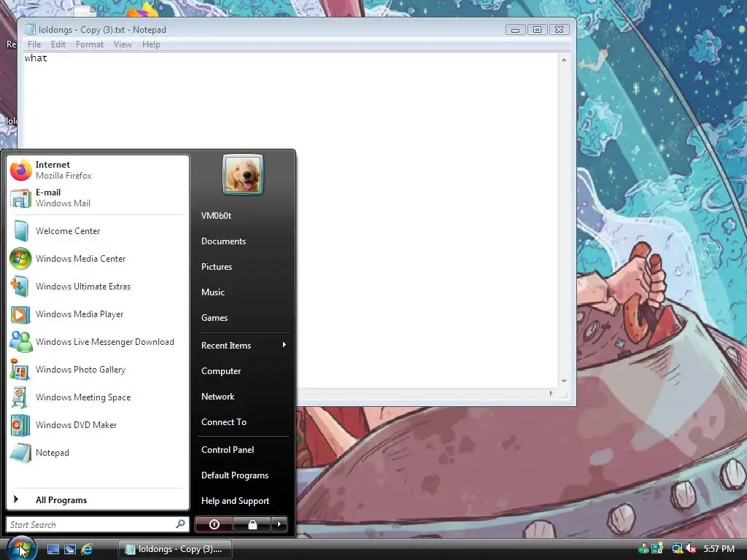Open Computer from Start menu

244,371
